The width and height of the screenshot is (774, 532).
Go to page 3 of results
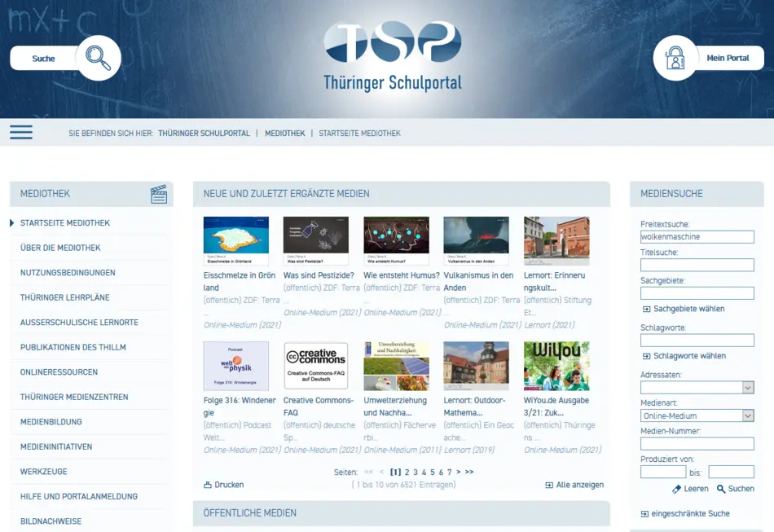[416, 473]
